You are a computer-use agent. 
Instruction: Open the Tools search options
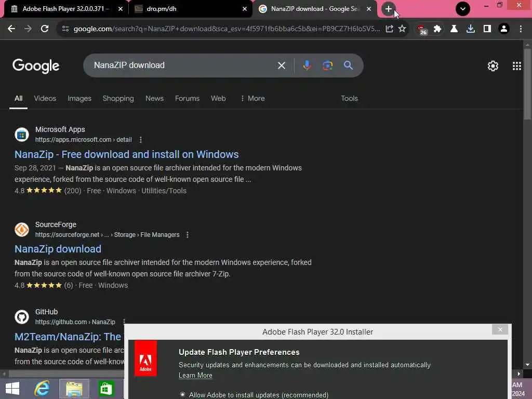[349, 98]
